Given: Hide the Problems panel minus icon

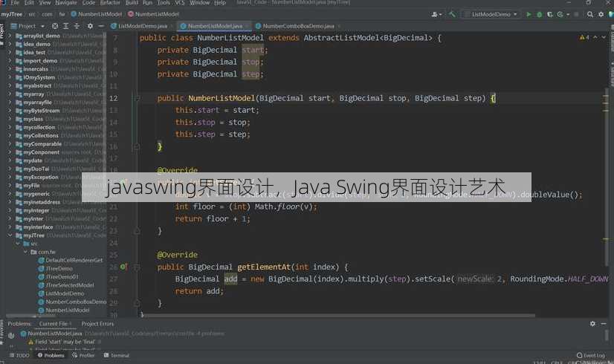Looking at the screenshot, I should [604, 324].
